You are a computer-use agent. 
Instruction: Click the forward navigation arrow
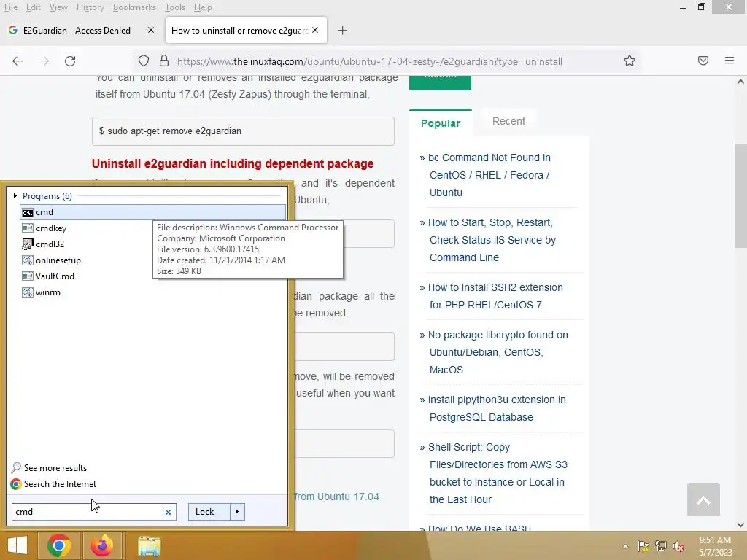click(44, 61)
